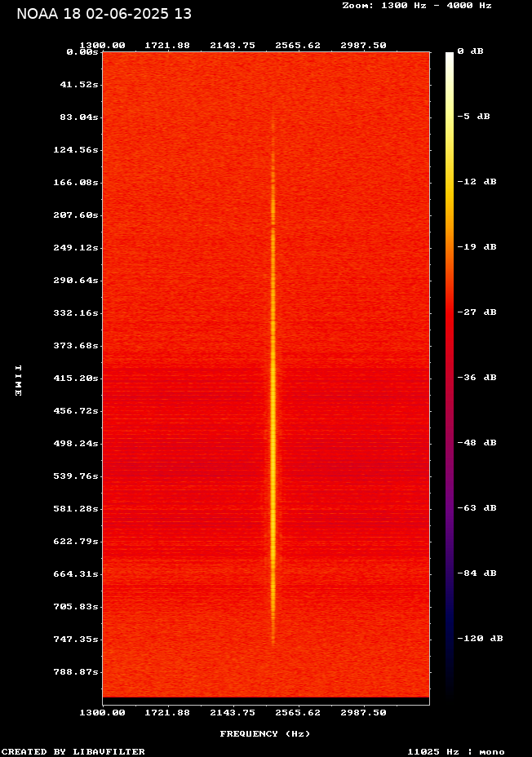Click the '-19 dB' legend label
The image size is (532, 757).
(x=477, y=246)
